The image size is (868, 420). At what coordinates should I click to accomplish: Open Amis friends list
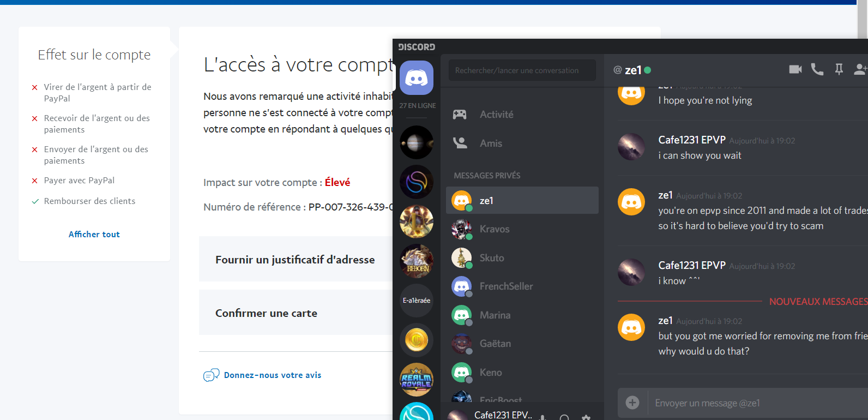point(522,143)
